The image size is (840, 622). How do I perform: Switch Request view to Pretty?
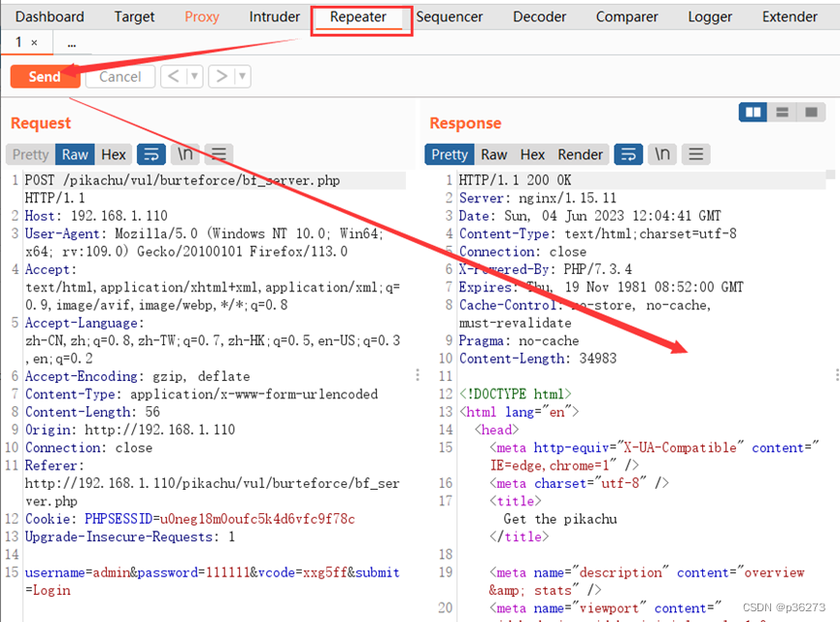click(30, 155)
